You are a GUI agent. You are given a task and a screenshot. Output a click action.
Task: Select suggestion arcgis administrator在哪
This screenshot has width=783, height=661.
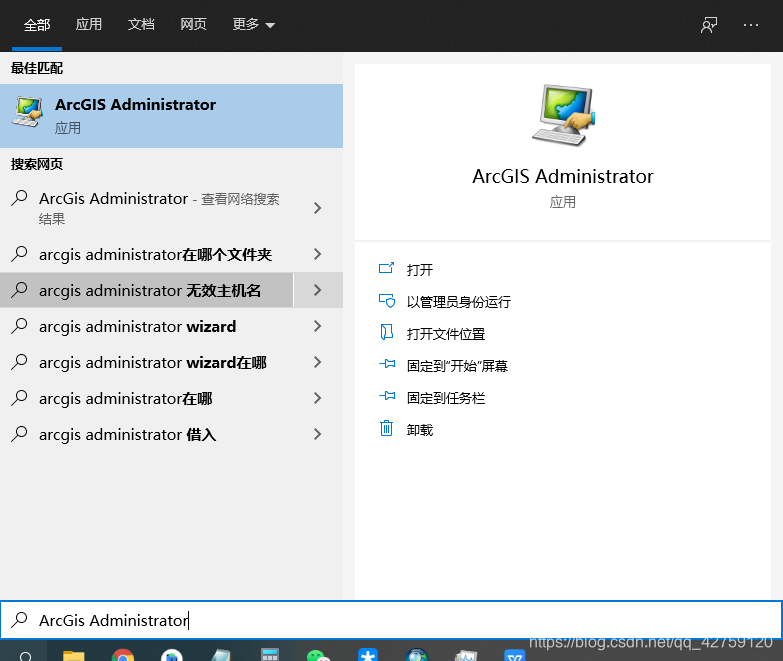(x=146, y=398)
